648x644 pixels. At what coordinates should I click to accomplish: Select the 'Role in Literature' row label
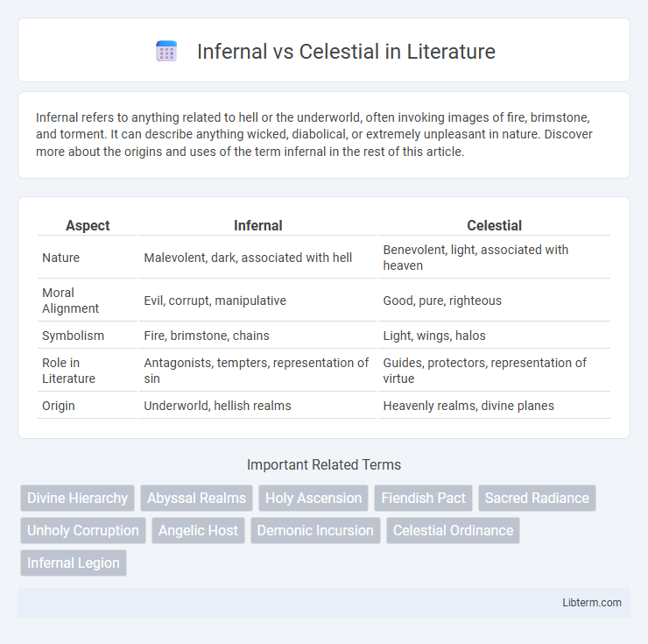pos(68,371)
